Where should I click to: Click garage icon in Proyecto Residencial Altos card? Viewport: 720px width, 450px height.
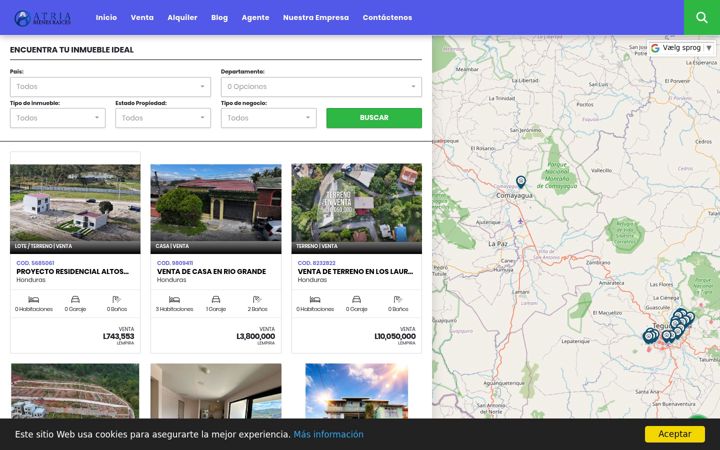point(75,299)
